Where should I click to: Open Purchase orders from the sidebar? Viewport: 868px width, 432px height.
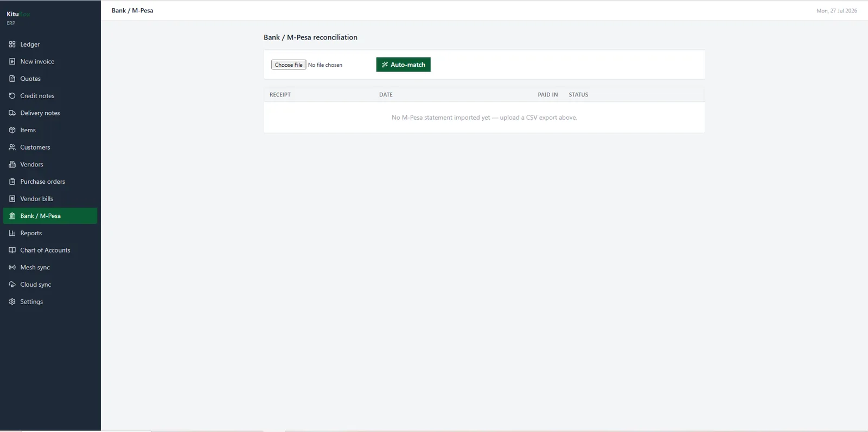tap(50, 182)
